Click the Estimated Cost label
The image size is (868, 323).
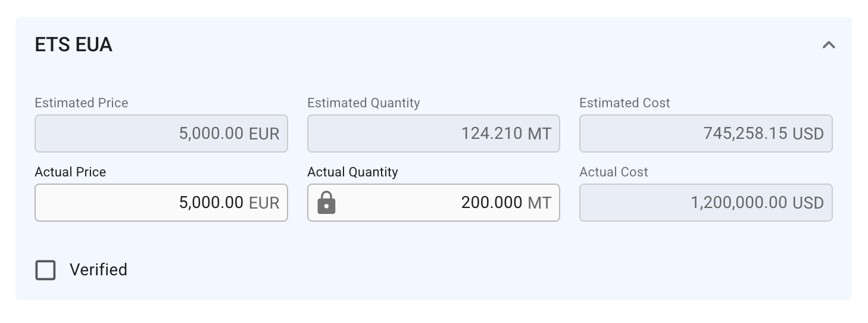[625, 103]
